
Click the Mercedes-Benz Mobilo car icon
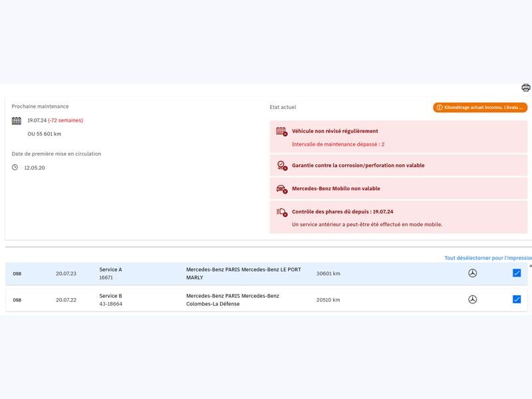[281, 189]
